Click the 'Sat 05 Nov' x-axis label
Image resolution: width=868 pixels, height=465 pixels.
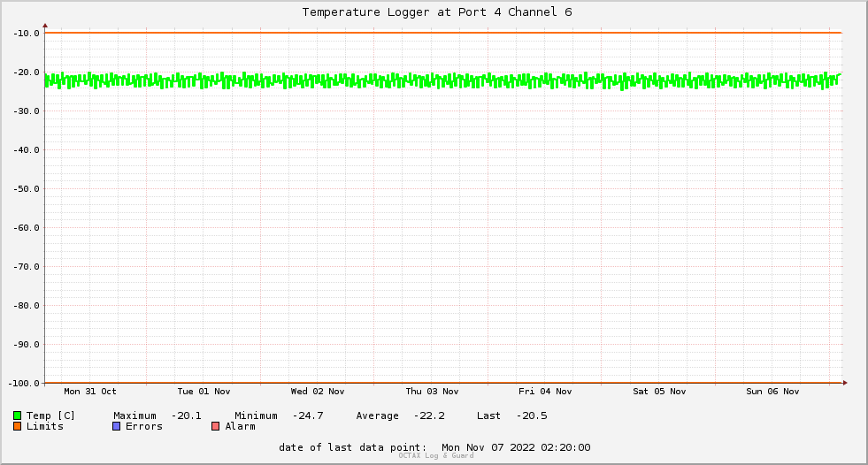tap(659, 392)
